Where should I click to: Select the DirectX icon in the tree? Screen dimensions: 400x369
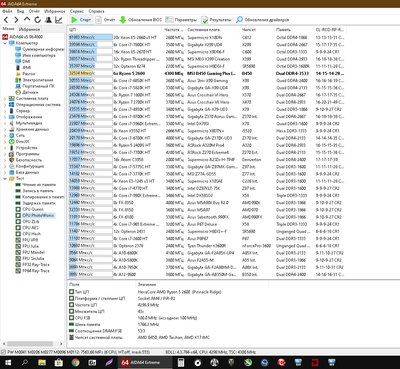coord(12,142)
